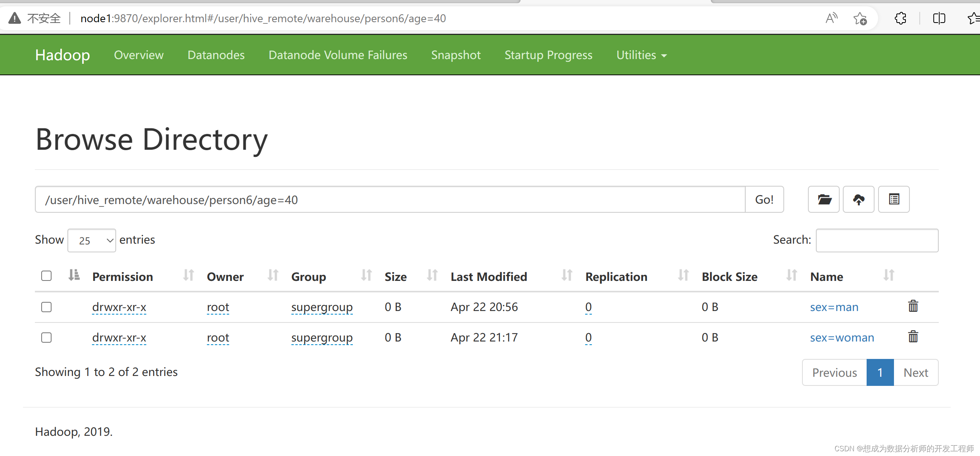Image resolution: width=980 pixels, height=456 pixels.
Task: Delete the sex=man directory via trash icon
Action: point(913,306)
